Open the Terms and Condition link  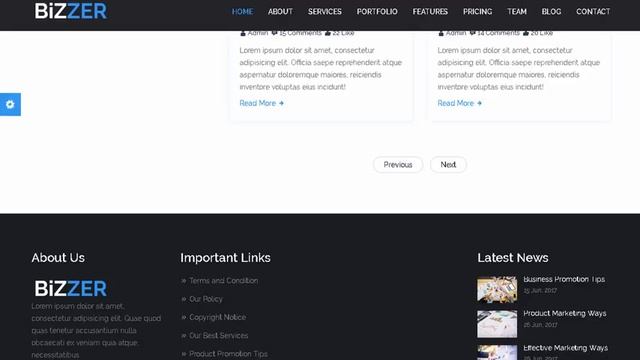[223, 281]
